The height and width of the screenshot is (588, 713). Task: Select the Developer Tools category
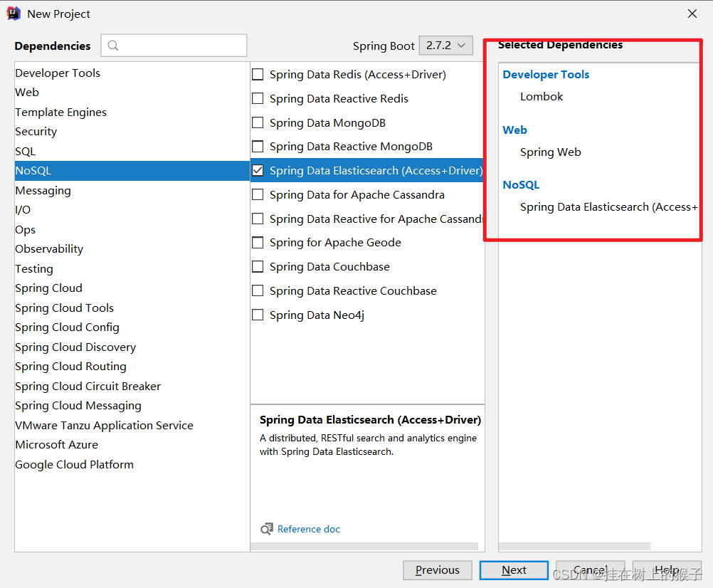[58, 73]
